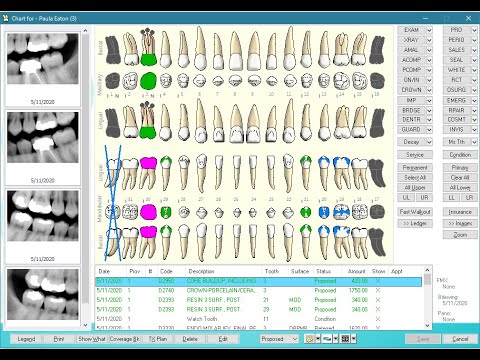This screenshot has width=480, height=360.
Task: Click the Fast Walkout button
Action: [x=415, y=212]
